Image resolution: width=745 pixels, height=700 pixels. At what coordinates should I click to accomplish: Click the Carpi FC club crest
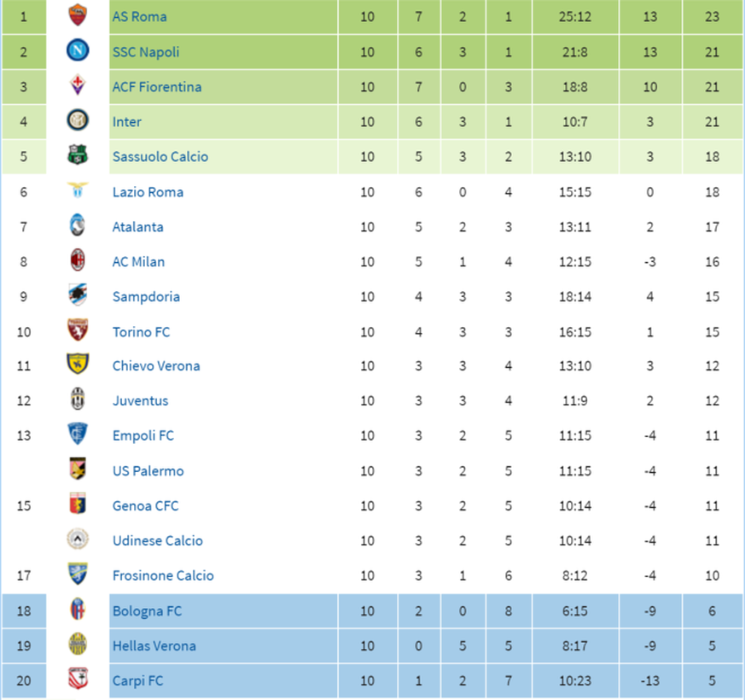78,679
